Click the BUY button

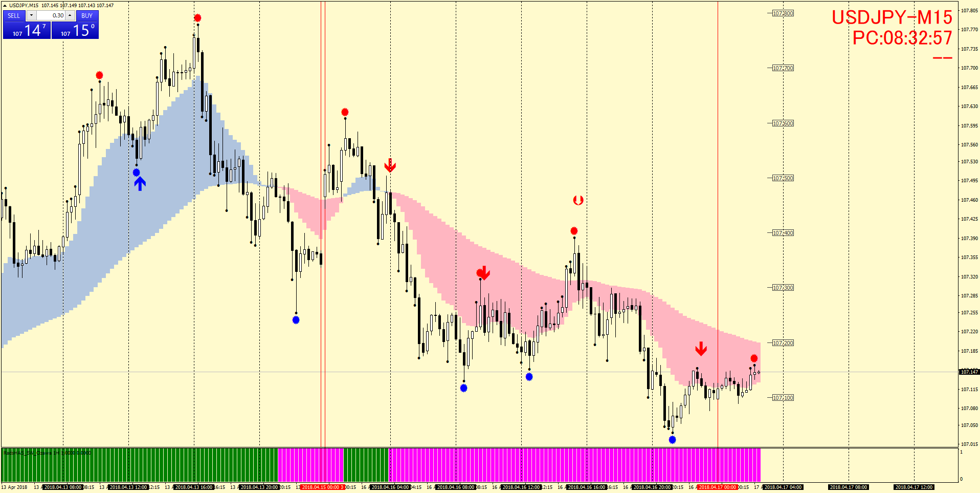87,16
